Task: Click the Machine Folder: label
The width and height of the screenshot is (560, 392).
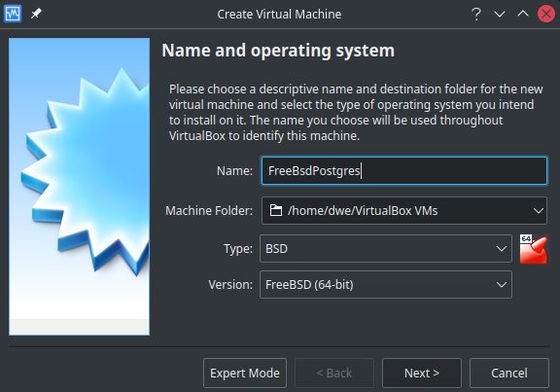Action: [x=209, y=210]
